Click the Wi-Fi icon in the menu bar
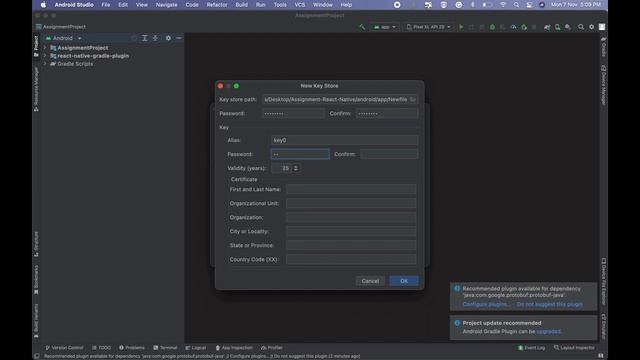This screenshot has height=360, width=640. tap(503, 5)
